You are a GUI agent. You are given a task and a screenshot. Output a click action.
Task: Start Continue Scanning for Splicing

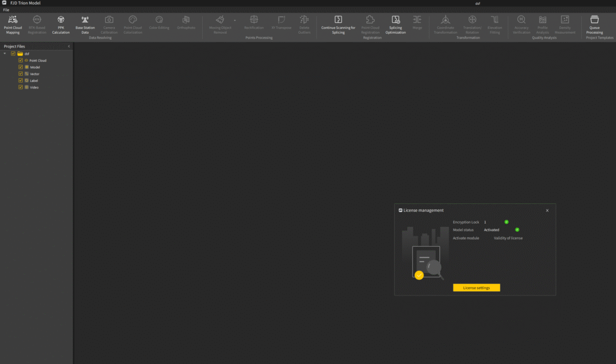click(338, 25)
